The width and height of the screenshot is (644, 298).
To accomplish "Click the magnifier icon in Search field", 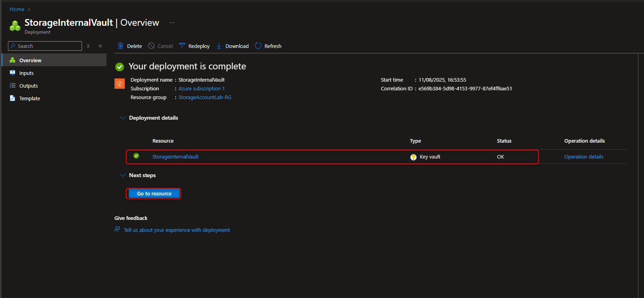I will click(x=13, y=46).
